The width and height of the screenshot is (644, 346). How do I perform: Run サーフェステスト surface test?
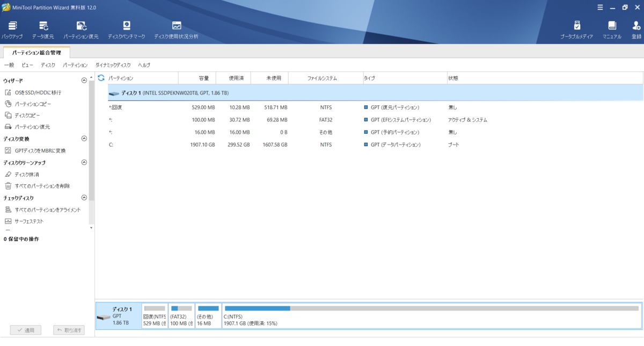24,221
